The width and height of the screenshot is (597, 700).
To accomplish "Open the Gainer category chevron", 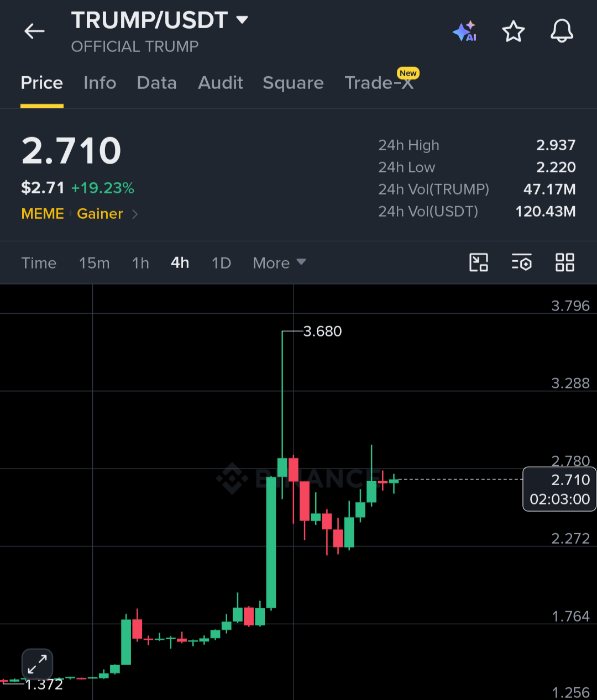I will click(x=135, y=214).
